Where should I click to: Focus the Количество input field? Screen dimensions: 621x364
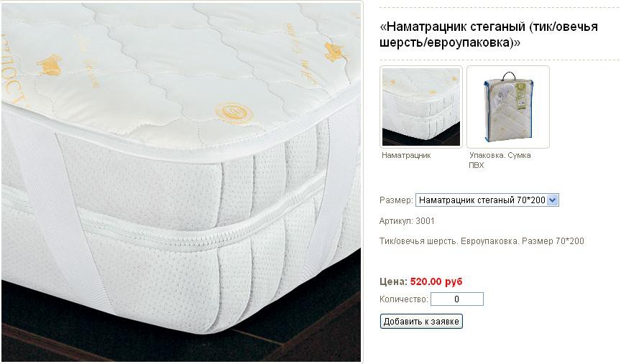pos(457,299)
